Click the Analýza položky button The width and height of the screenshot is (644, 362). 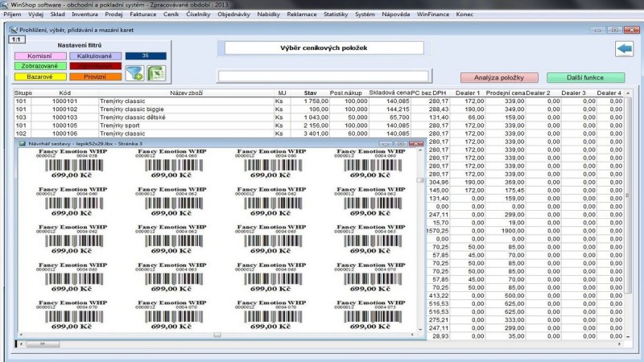point(499,77)
